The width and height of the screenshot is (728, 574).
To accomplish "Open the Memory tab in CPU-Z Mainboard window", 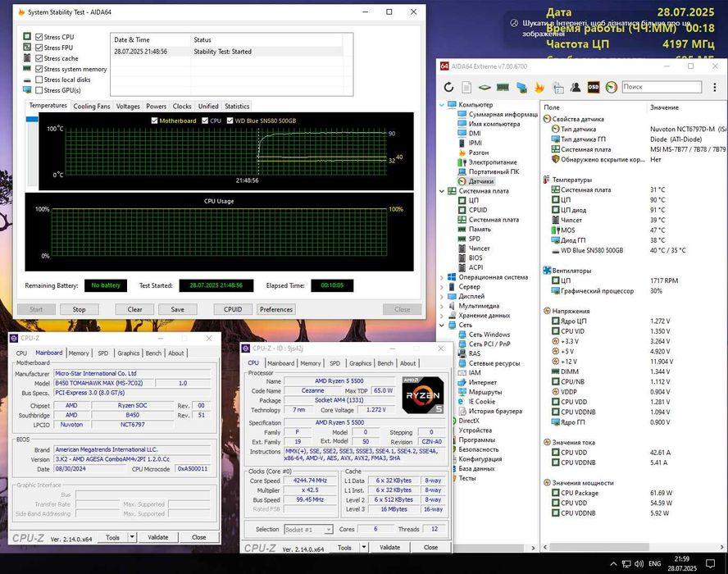I will click(79, 353).
